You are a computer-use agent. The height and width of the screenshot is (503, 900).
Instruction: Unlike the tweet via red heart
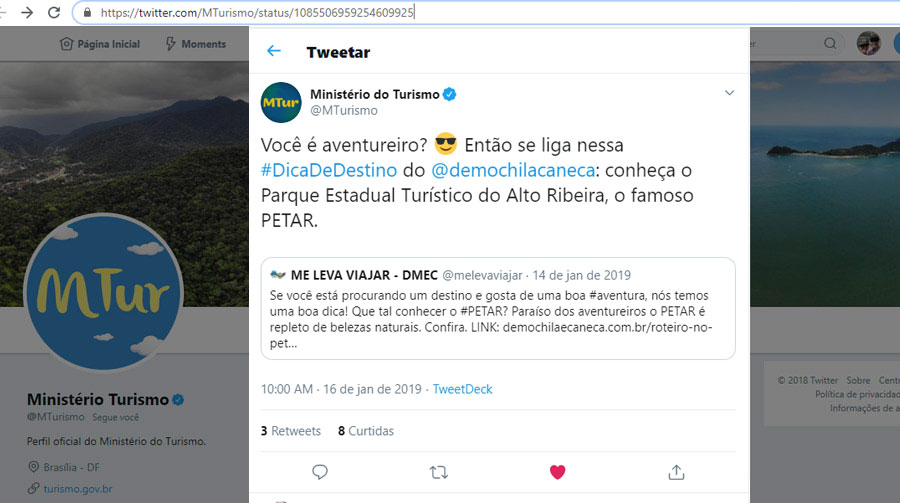557,472
